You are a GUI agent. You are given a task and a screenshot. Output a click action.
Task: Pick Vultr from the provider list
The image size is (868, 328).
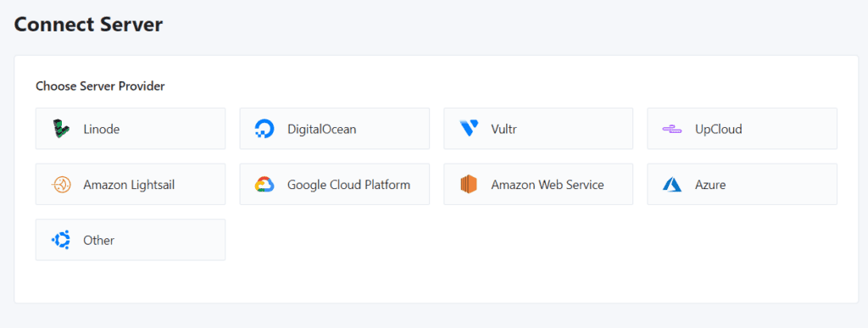point(538,129)
